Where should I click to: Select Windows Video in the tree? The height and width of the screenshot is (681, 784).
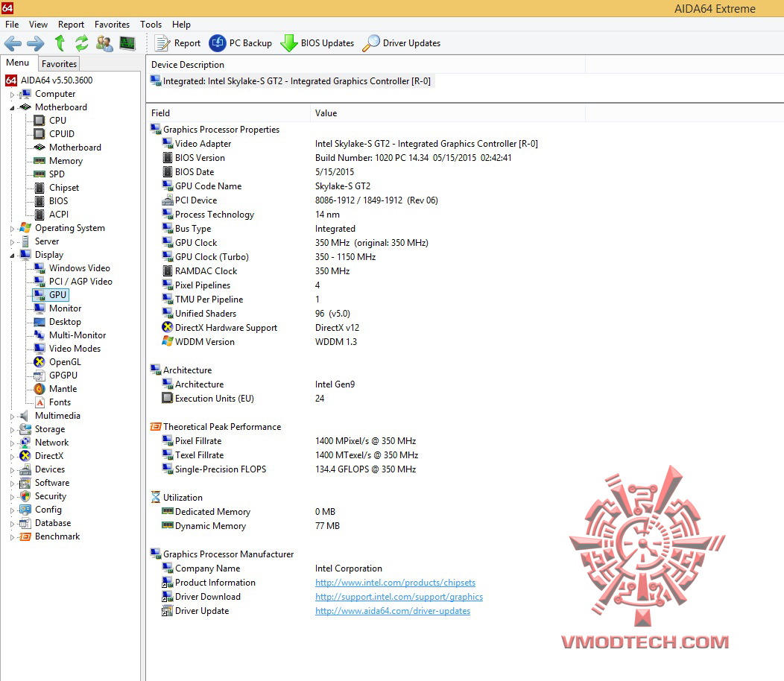point(80,268)
